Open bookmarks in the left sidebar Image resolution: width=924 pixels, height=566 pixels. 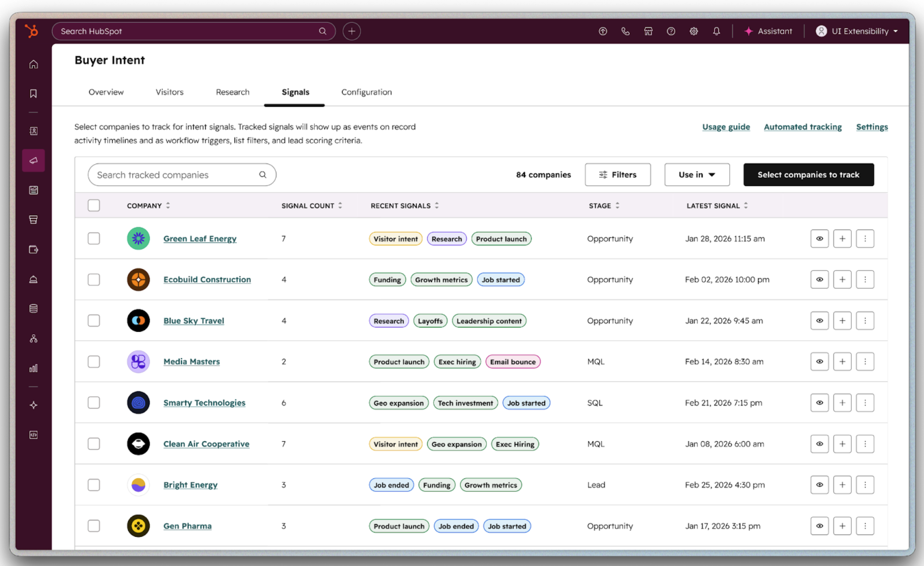click(33, 94)
